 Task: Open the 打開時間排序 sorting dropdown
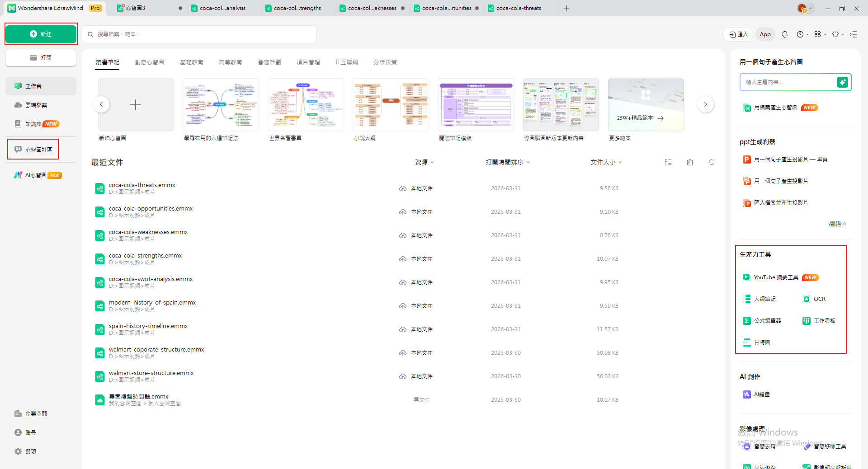coord(507,162)
